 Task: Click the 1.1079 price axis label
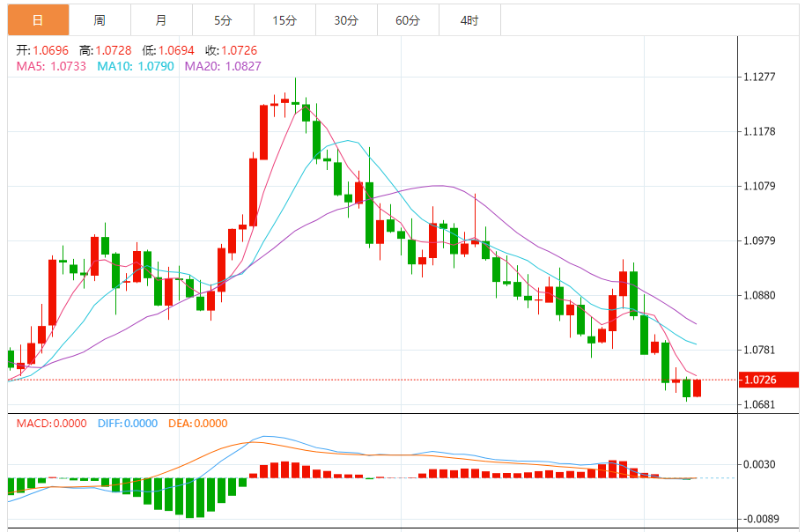(x=759, y=186)
